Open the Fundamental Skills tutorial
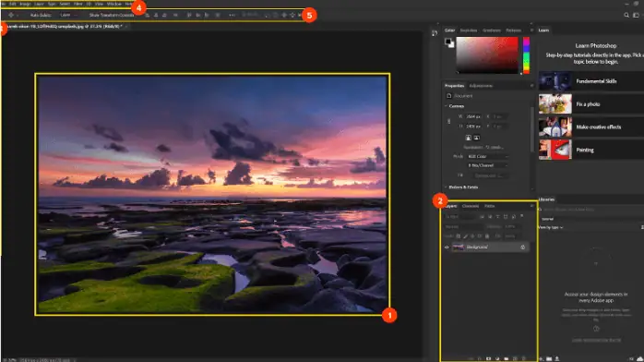The height and width of the screenshot is (362, 644). pyautogui.click(x=591, y=81)
